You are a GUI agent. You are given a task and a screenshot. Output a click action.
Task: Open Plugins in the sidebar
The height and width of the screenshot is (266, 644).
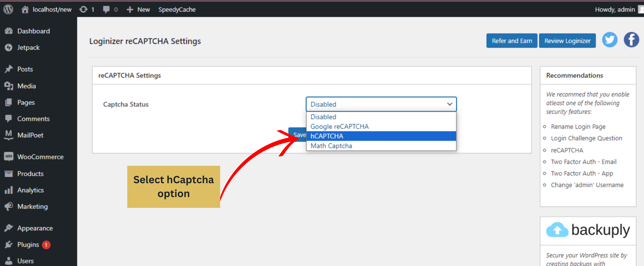28,244
